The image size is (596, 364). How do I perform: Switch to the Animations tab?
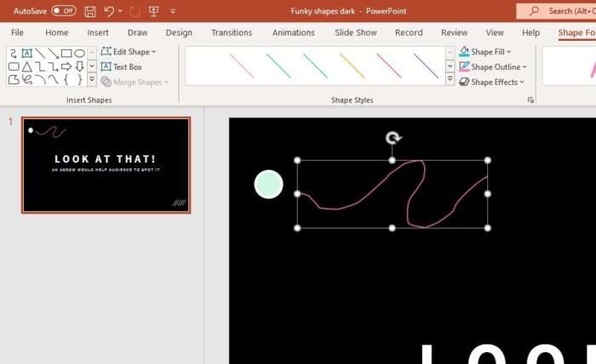(x=294, y=32)
